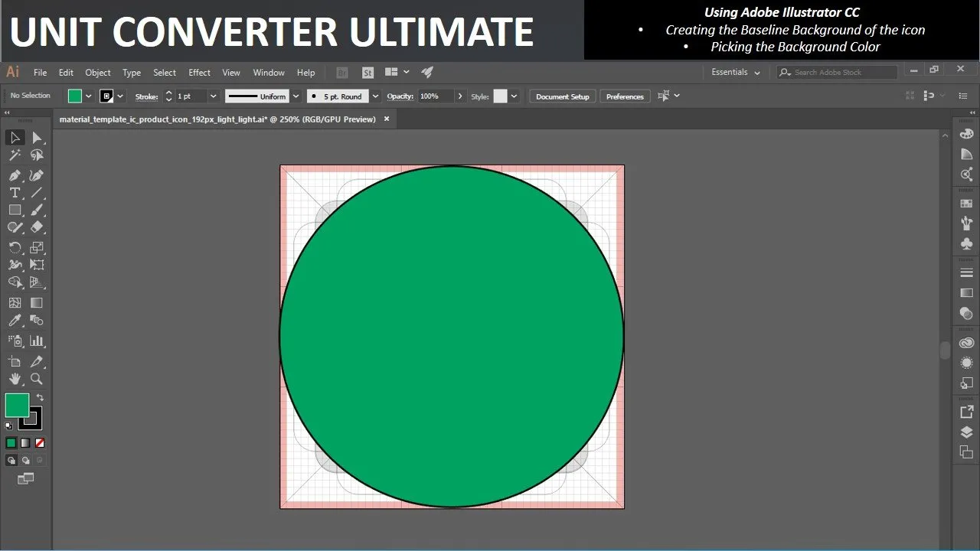Open the Color panel palette icon
The height and width of the screenshot is (551, 980).
click(x=966, y=135)
